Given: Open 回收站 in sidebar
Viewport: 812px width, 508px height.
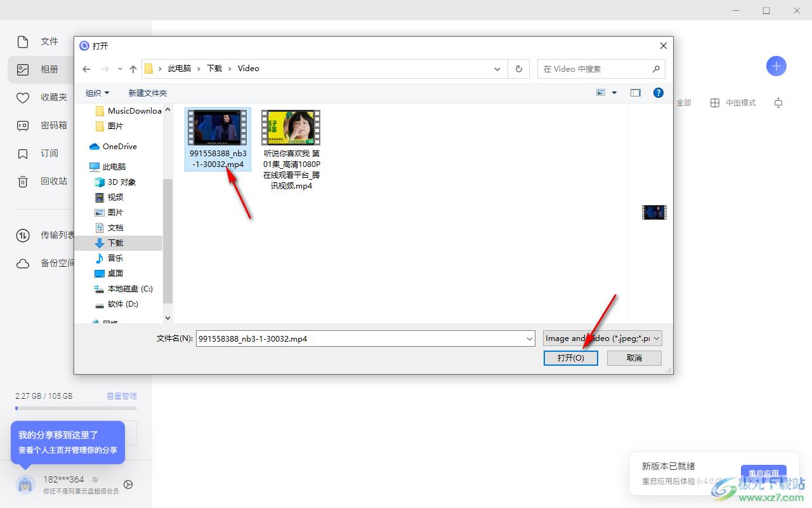Looking at the screenshot, I should point(39,181).
